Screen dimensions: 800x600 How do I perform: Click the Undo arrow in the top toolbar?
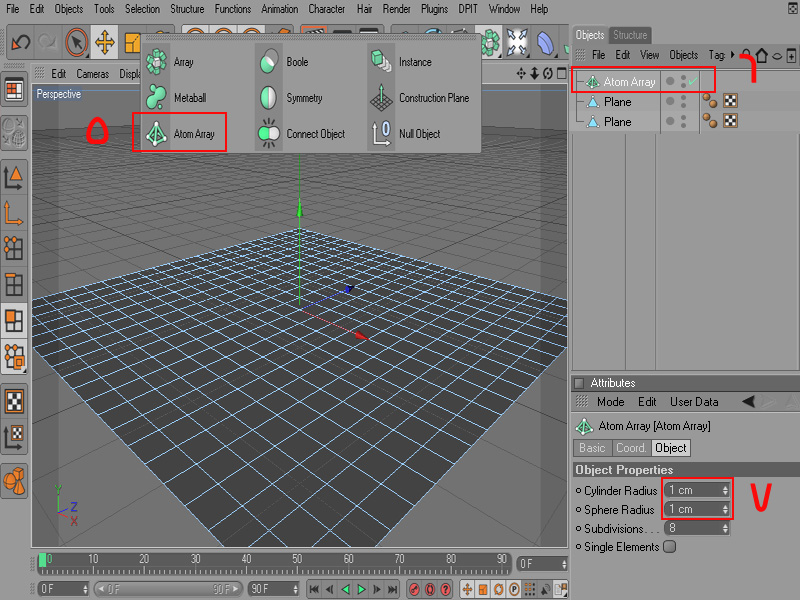(20, 42)
